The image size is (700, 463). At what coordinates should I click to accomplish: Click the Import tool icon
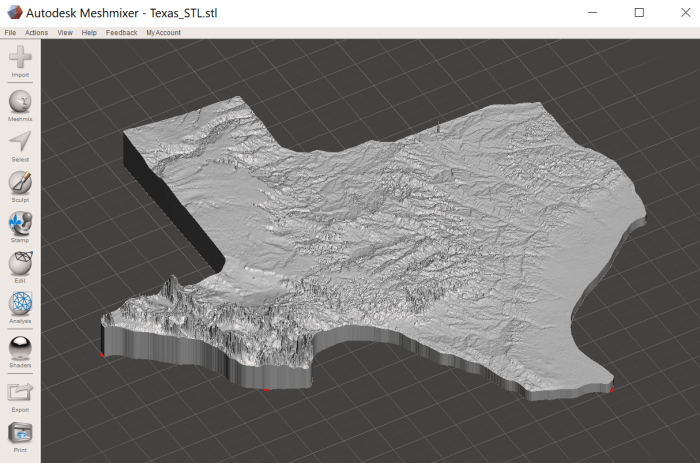(x=20, y=58)
